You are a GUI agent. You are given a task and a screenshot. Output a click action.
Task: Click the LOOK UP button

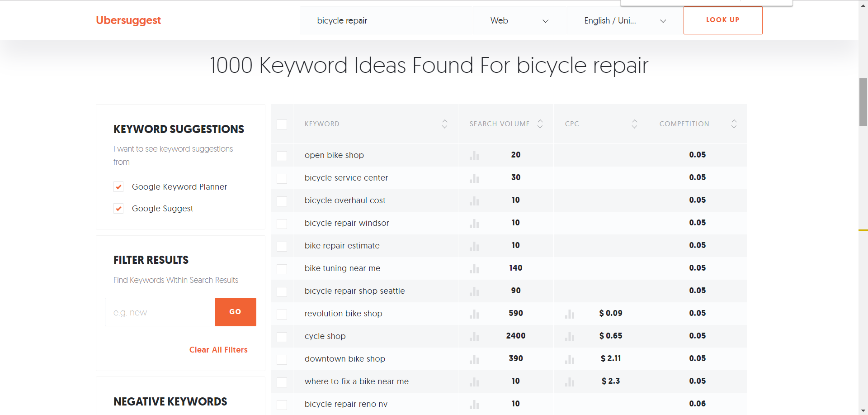coord(723,20)
